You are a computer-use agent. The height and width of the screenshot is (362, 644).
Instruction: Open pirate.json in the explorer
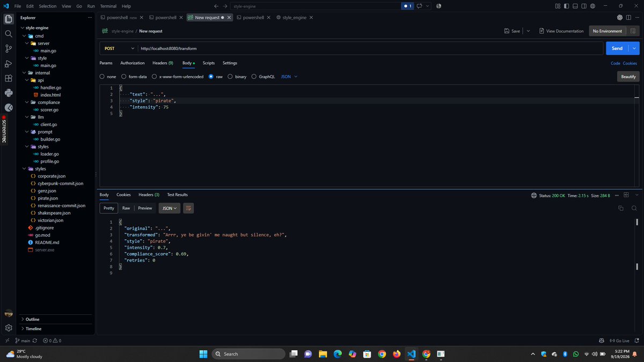[48, 198]
